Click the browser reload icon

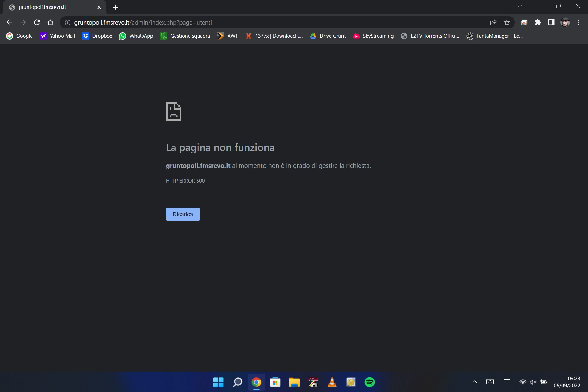37,22
